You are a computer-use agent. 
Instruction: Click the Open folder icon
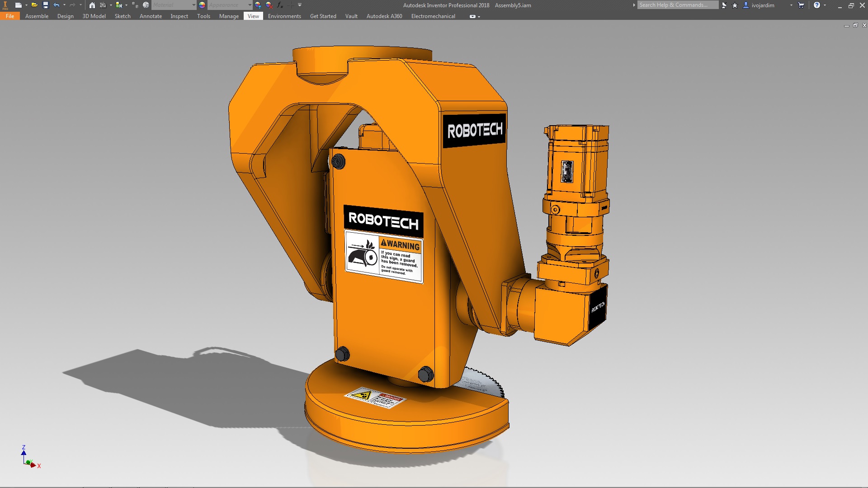(x=34, y=5)
